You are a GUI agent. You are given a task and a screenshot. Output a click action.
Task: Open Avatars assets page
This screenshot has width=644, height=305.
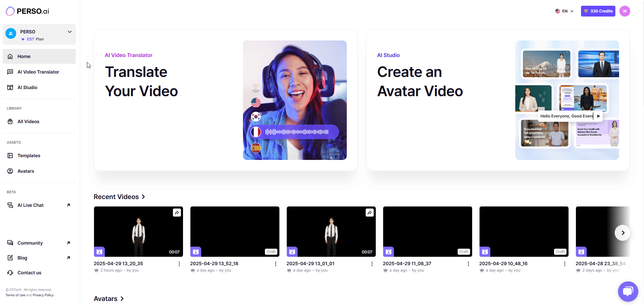point(39,171)
